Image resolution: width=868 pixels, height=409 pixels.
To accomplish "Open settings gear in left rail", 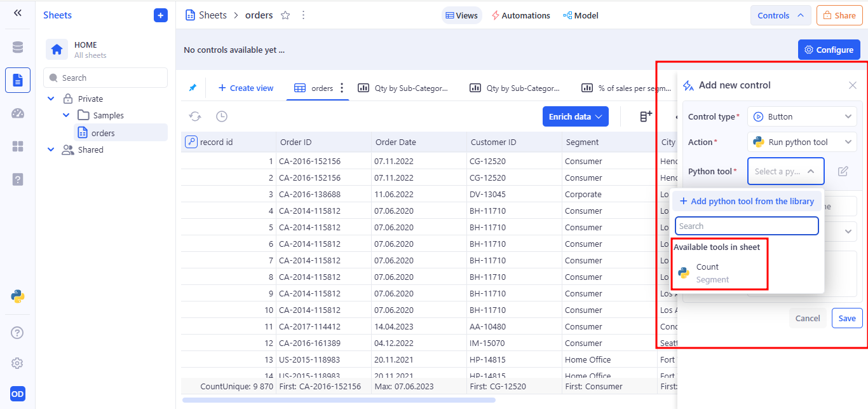I will (x=18, y=363).
